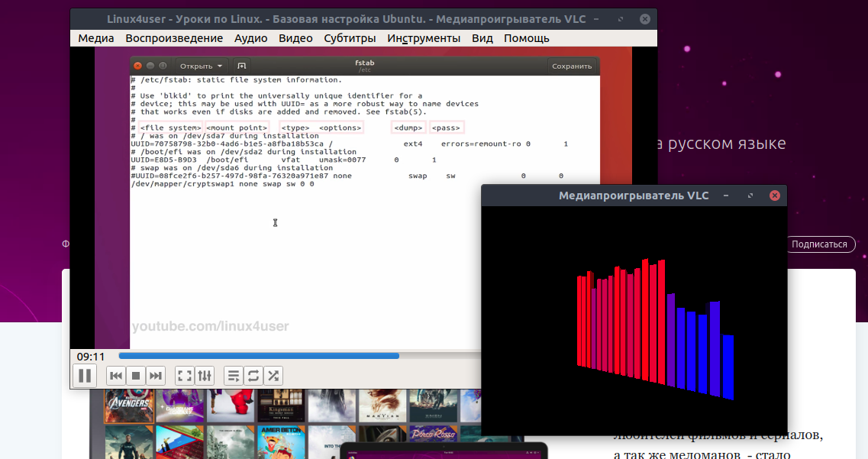Expand the Субтитры menu
This screenshot has width=868, height=459.
[x=350, y=38]
